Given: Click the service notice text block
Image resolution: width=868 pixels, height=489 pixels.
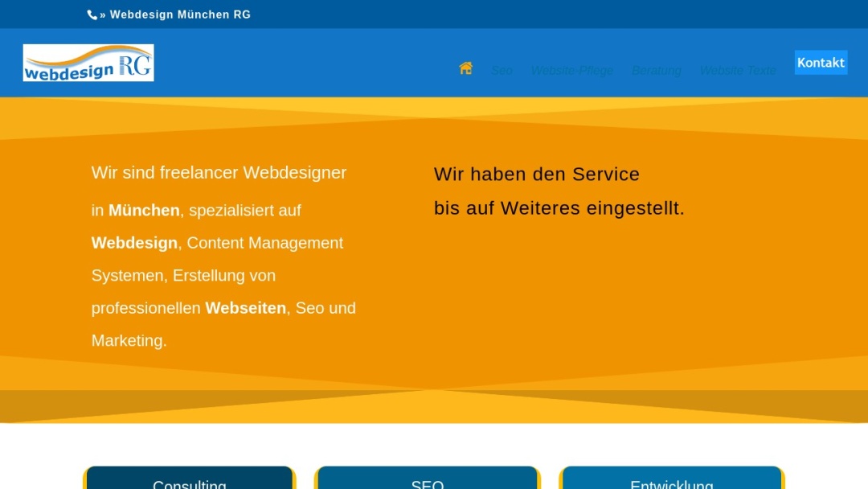Looking at the screenshot, I should tap(559, 190).
